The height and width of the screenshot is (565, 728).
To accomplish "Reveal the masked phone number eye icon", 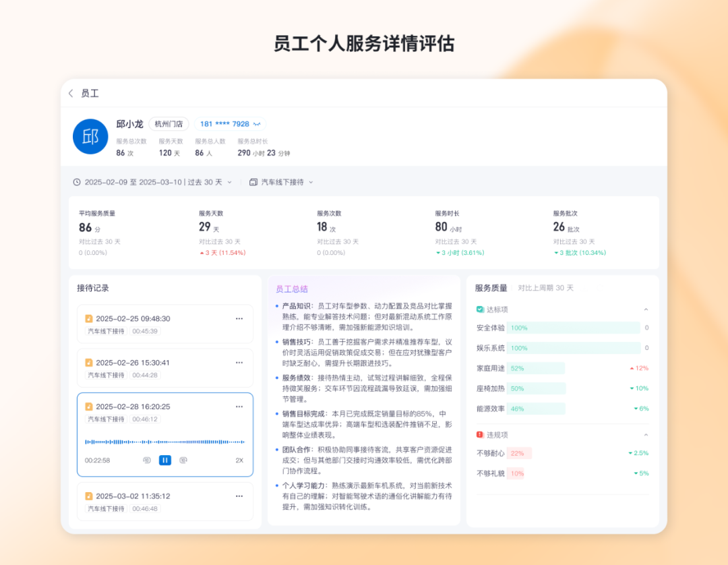I will tap(257, 124).
